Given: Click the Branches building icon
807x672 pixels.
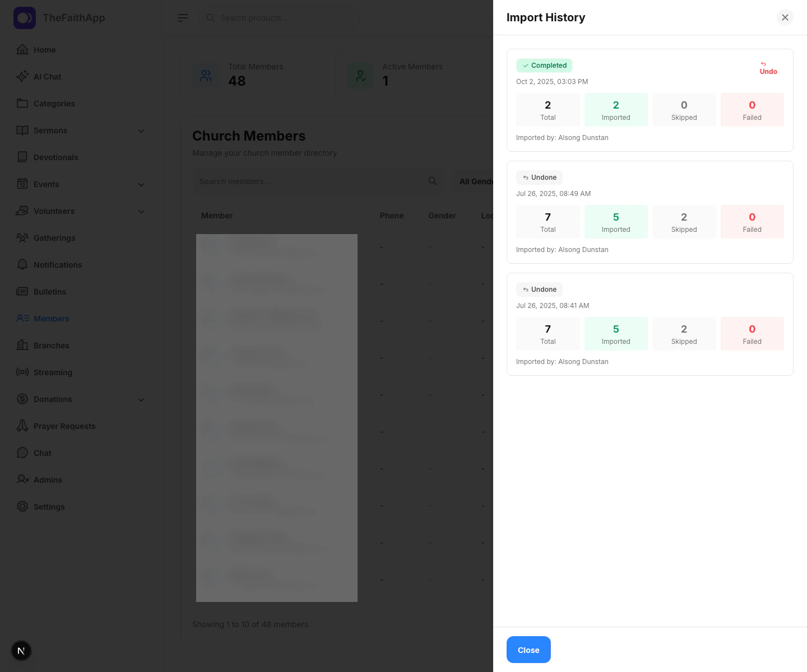Looking at the screenshot, I should pyautogui.click(x=22, y=345).
